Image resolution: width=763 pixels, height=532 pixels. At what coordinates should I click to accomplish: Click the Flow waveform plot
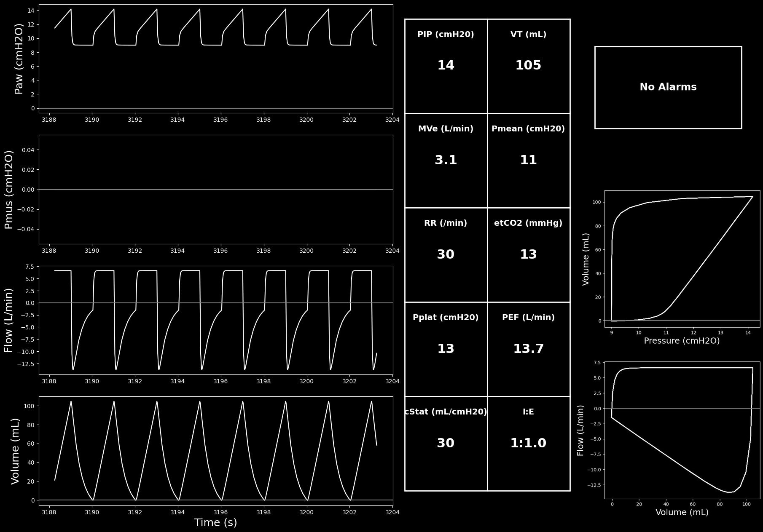click(x=216, y=320)
